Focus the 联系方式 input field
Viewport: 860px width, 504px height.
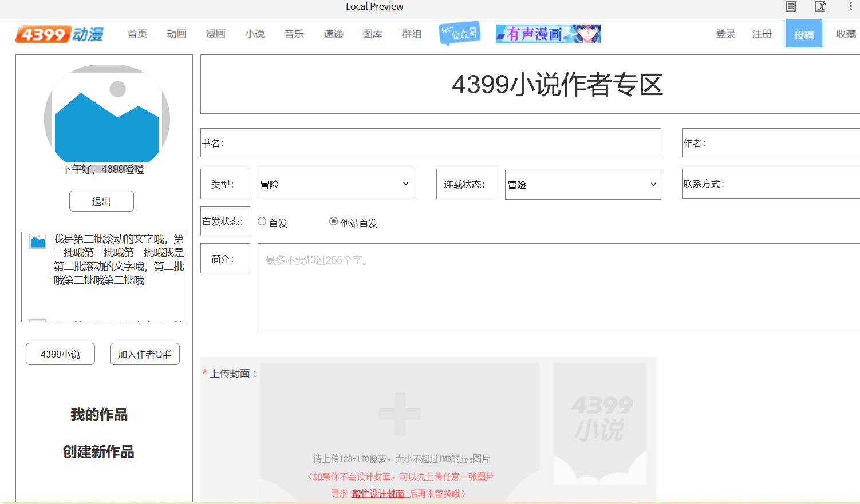(771, 184)
